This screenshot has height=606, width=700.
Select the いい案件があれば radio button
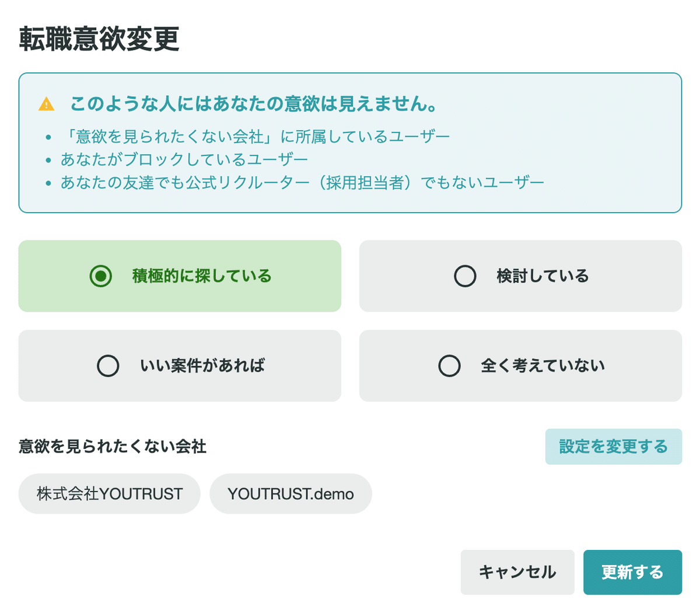108,366
